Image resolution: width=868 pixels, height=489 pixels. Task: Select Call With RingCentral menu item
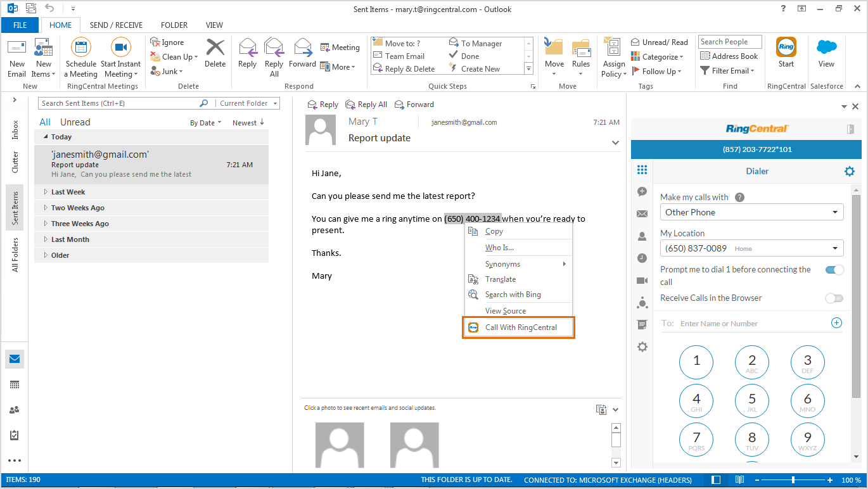520,327
